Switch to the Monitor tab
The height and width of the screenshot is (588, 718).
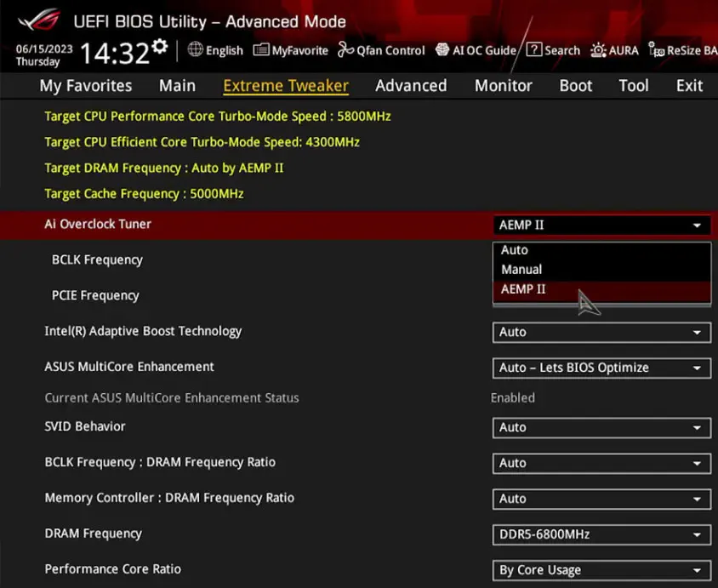click(x=503, y=86)
